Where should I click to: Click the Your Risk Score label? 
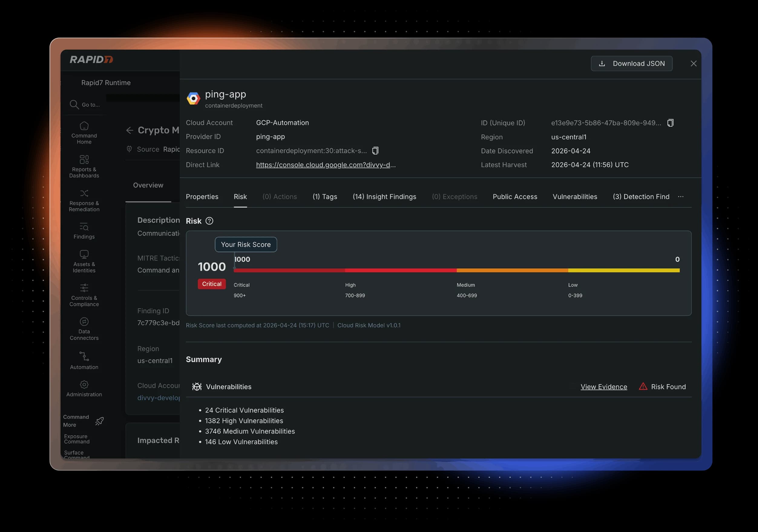click(246, 245)
